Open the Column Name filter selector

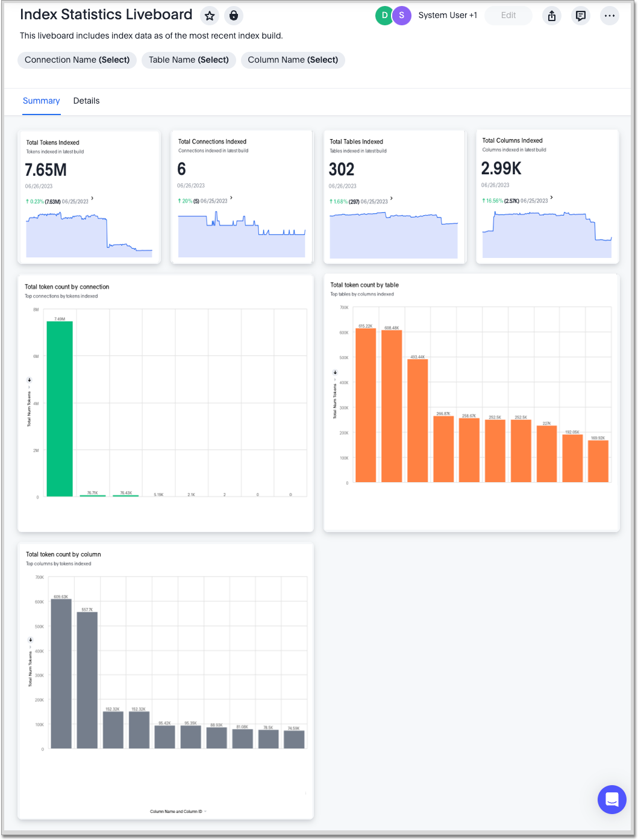(x=293, y=60)
